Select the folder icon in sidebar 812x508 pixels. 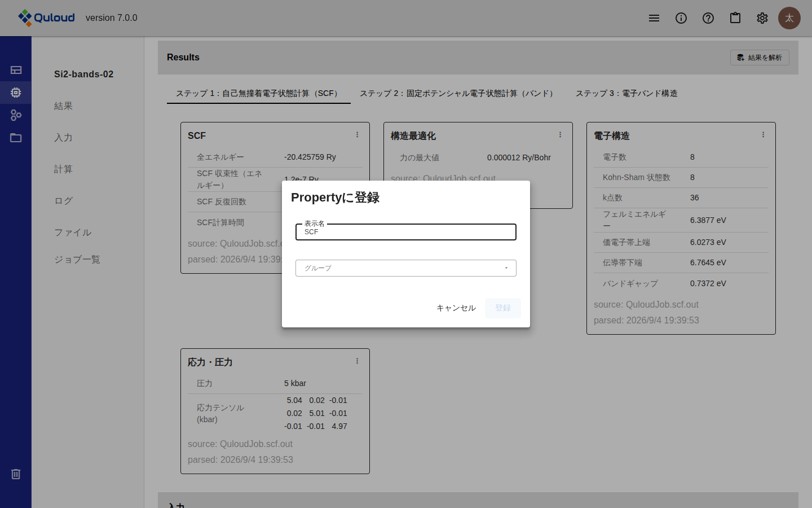click(16, 138)
